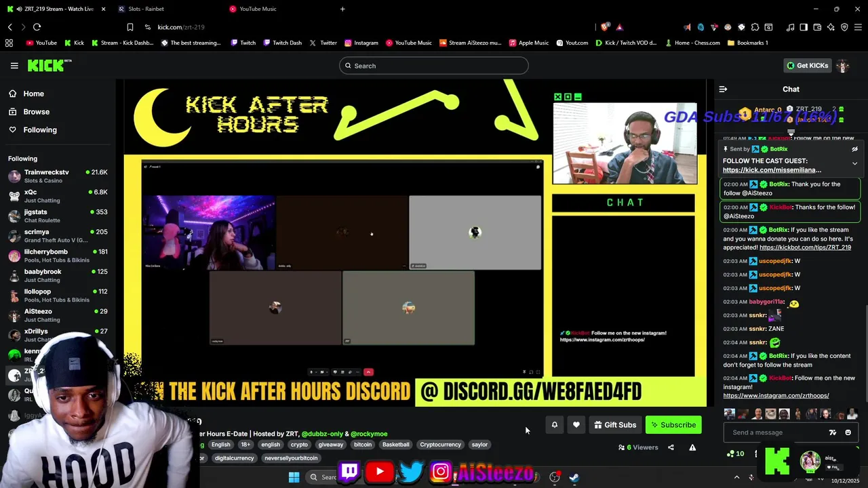The image size is (868, 488).
Task: Open the share stream icon
Action: pos(671,447)
